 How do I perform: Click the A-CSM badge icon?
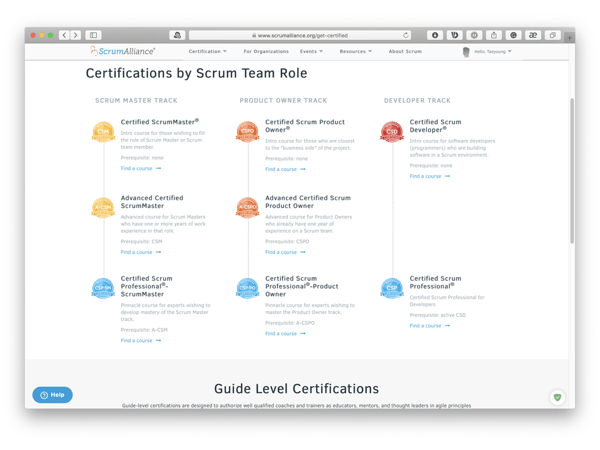click(x=103, y=208)
